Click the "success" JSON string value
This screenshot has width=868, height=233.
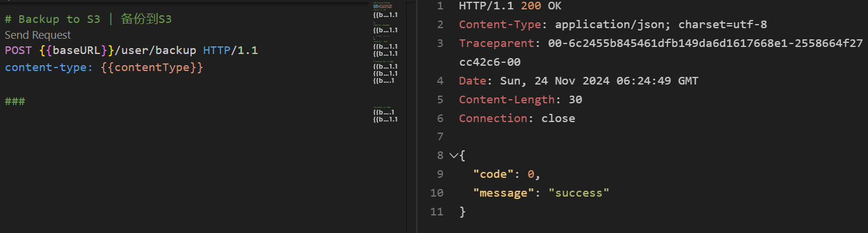(x=578, y=193)
